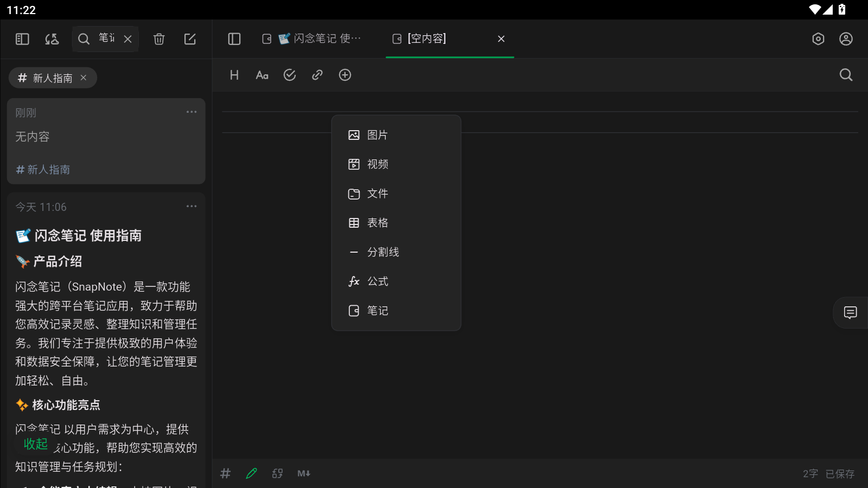
Task: Open the heading format tool
Action: tap(234, 75)
